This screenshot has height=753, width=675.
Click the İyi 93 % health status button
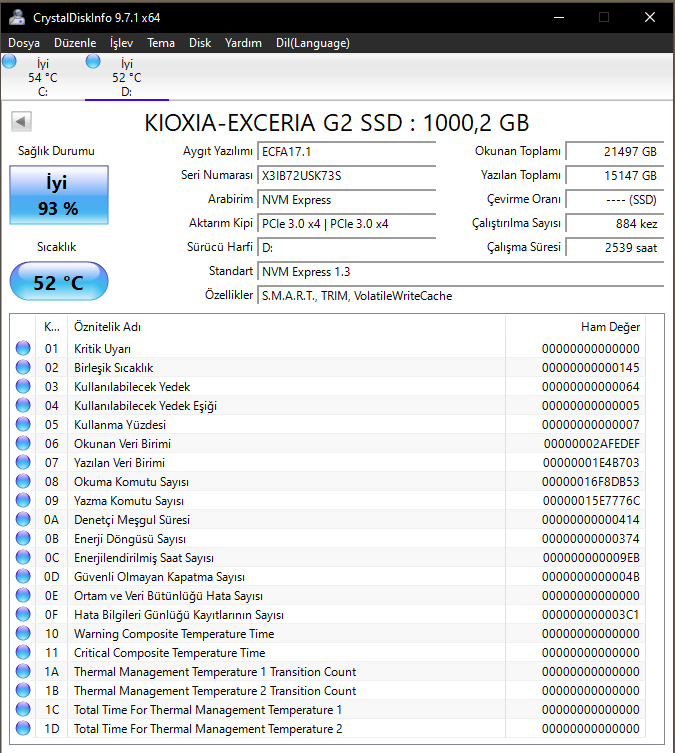pos(59,195)
